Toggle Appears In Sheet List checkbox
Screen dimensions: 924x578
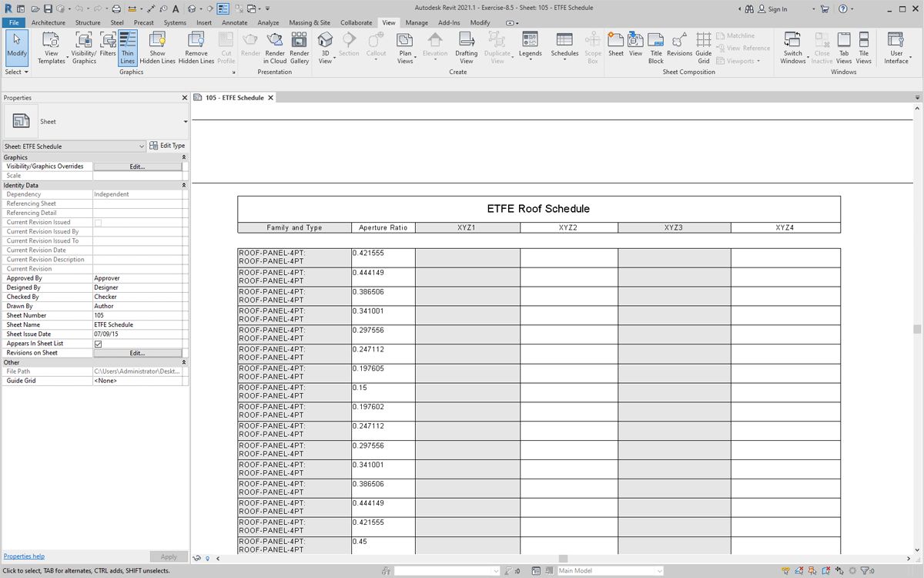click(x=98, y=344)
